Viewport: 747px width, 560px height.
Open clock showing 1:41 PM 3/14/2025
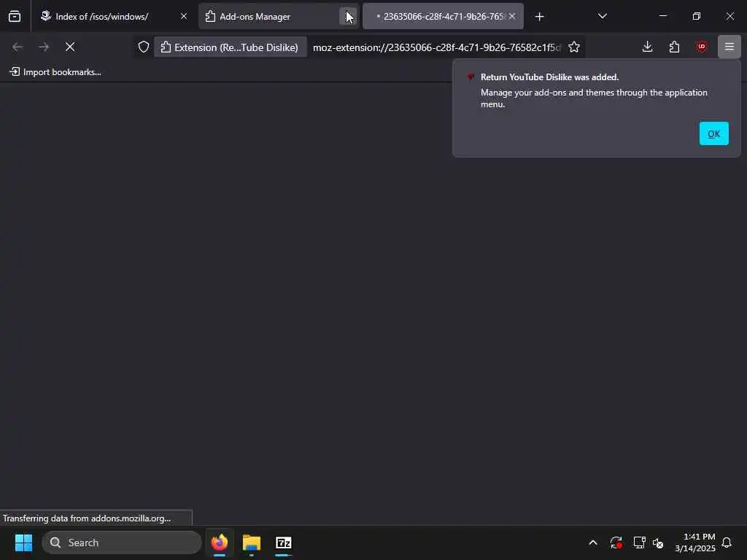tap(695, 542)
